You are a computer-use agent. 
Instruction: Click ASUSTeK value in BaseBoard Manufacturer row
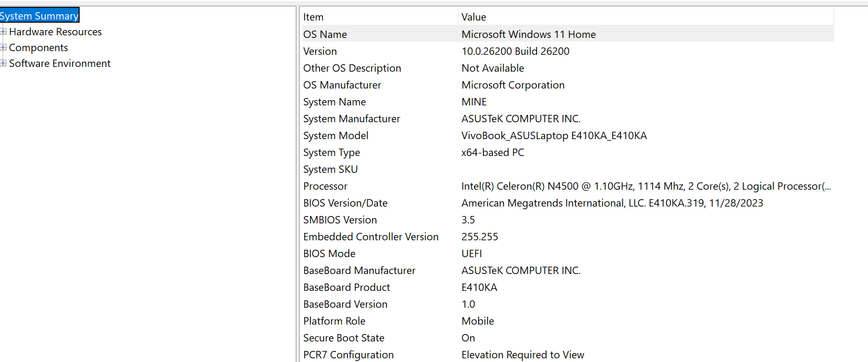click(x=521, y=270)
